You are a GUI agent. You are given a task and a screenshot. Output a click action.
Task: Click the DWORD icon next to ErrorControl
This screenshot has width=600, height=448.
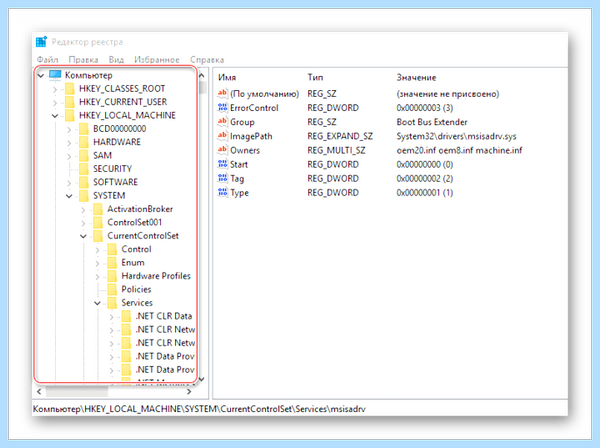(x=222, y=108)
